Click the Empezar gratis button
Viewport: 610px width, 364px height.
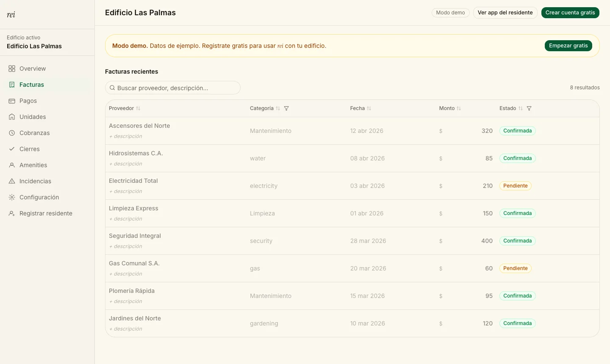(568, 46)
